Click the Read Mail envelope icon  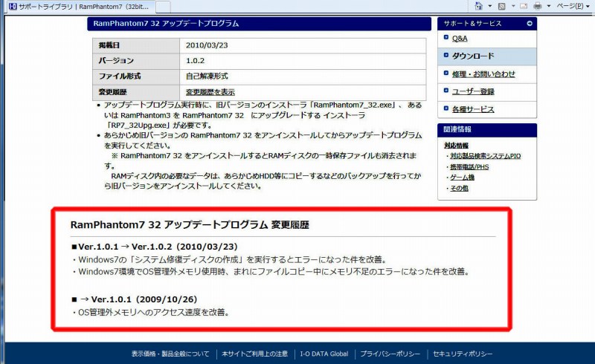(x=525, y=6)
